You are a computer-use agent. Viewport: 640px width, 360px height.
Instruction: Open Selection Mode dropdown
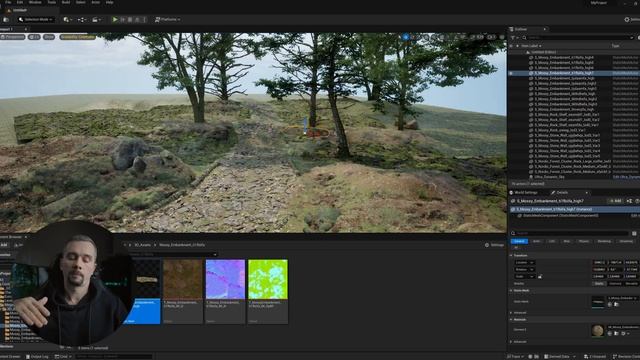point(36,20)
